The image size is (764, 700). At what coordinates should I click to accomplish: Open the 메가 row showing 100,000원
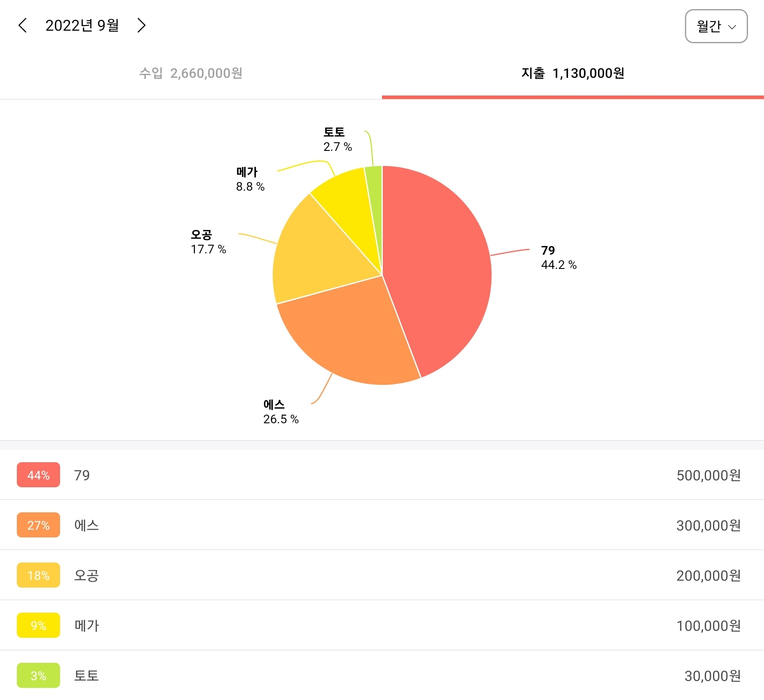coord(382,625)
